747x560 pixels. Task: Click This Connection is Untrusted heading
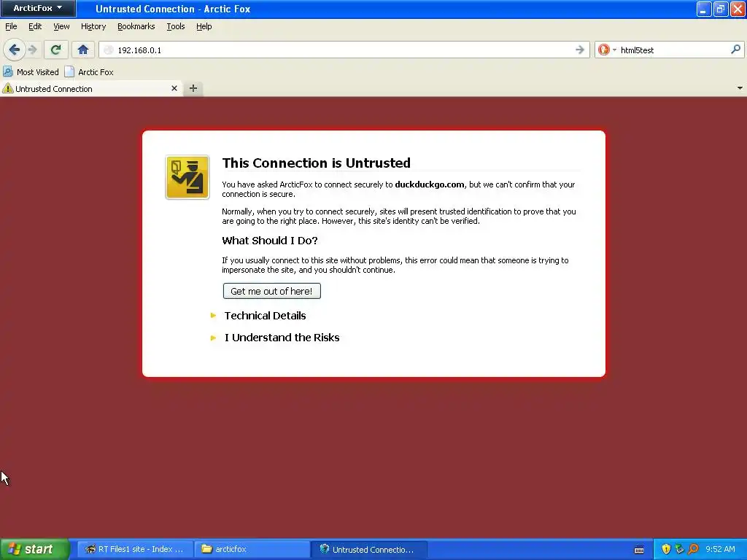pyautogui.click(x=316, y=163)
